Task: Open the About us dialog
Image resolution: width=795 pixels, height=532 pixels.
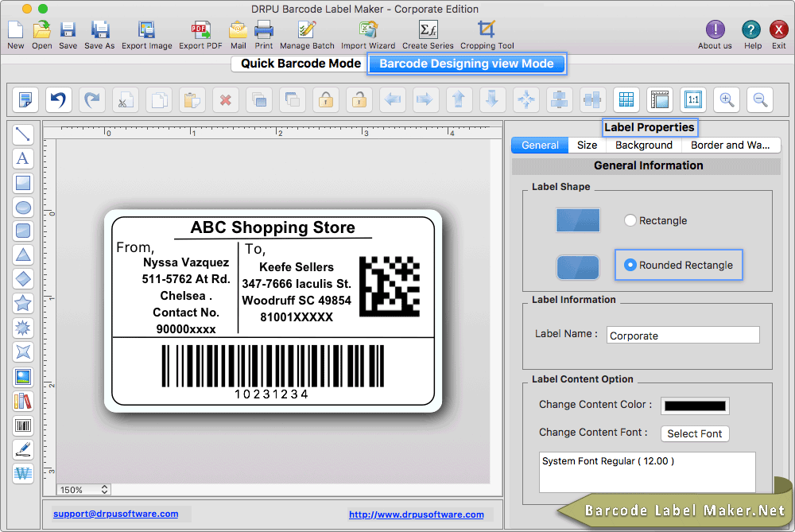Action: click(715, 30)
